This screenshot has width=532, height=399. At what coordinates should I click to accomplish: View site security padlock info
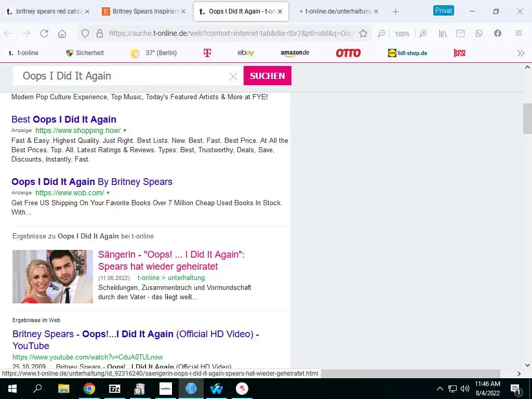(x=99, y=33)
